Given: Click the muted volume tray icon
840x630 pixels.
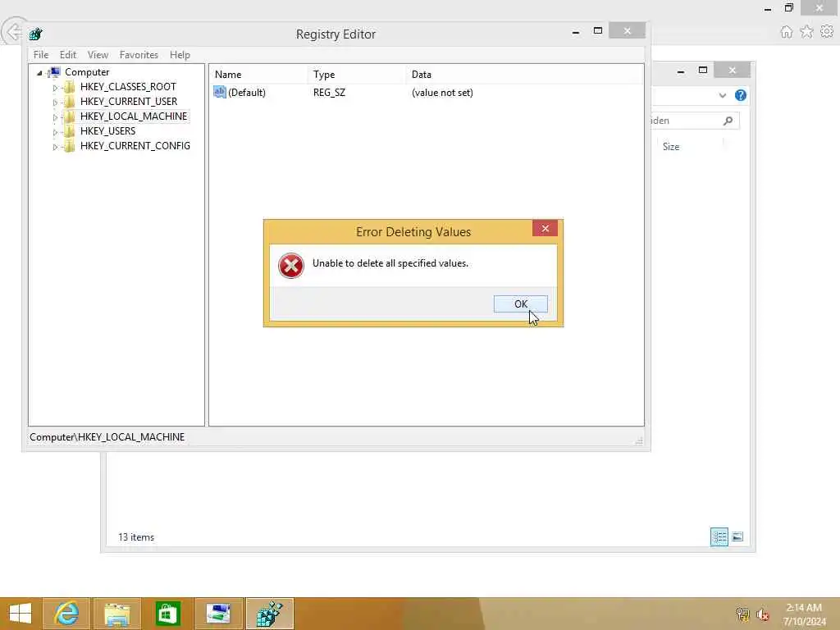Looking at the screenshot, I should click(x=762, y=614).
